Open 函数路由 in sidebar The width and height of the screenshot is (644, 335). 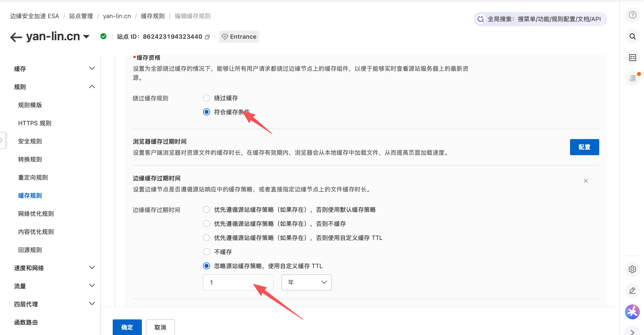click(x=26, y=322)
